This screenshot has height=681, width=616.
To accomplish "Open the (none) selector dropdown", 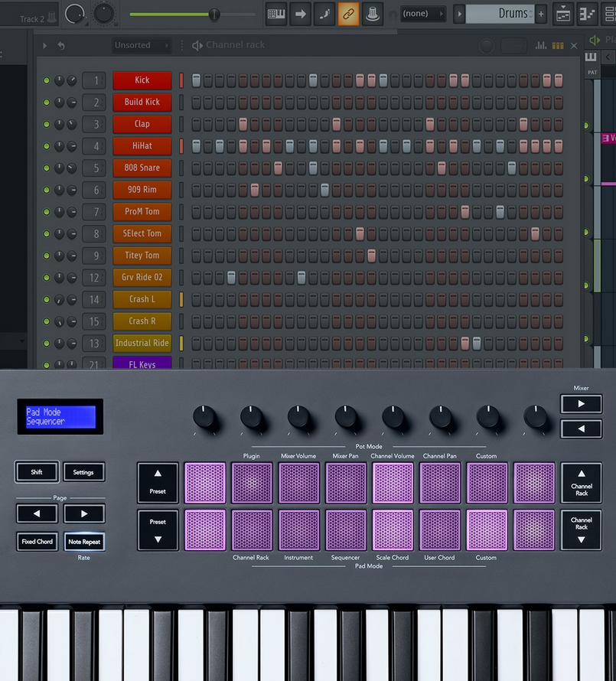I will click(x=422, y=14).
